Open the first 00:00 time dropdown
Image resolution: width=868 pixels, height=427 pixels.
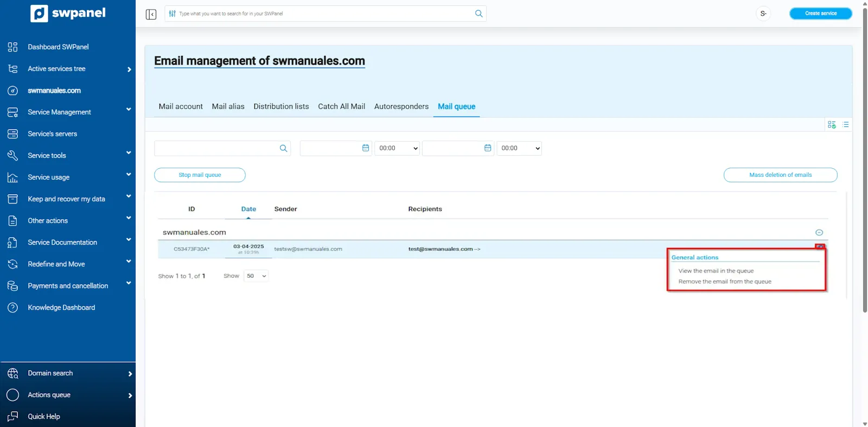[397, 148]
